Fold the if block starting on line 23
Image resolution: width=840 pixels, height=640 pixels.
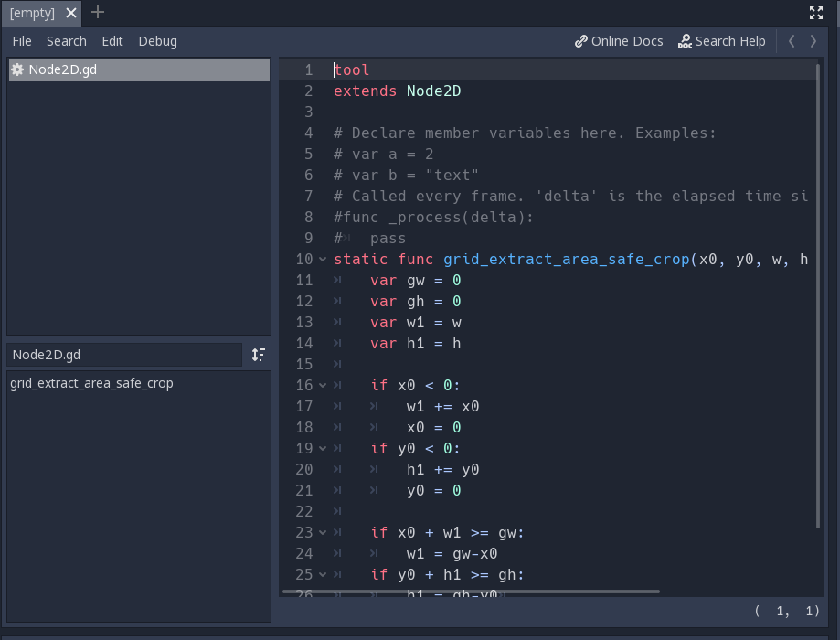321,532
